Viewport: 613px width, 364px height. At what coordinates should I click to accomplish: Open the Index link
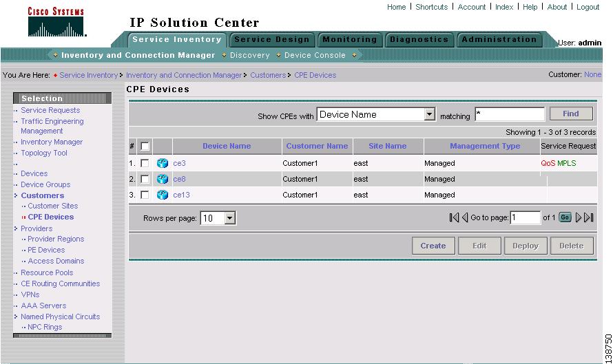coord(504,7)
